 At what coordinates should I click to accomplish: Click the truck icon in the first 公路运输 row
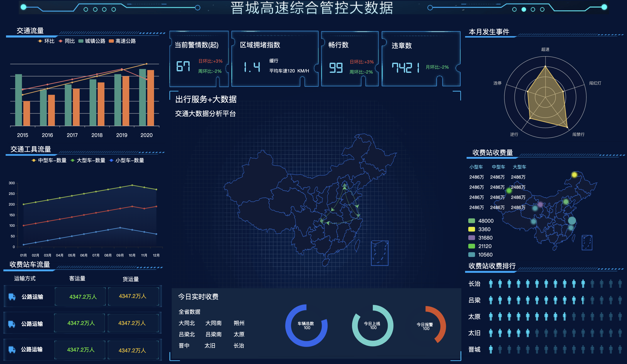pos(12,297)
